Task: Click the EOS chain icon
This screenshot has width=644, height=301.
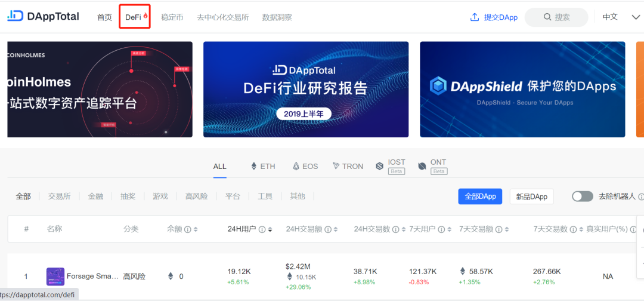Action: pos(296,166)
